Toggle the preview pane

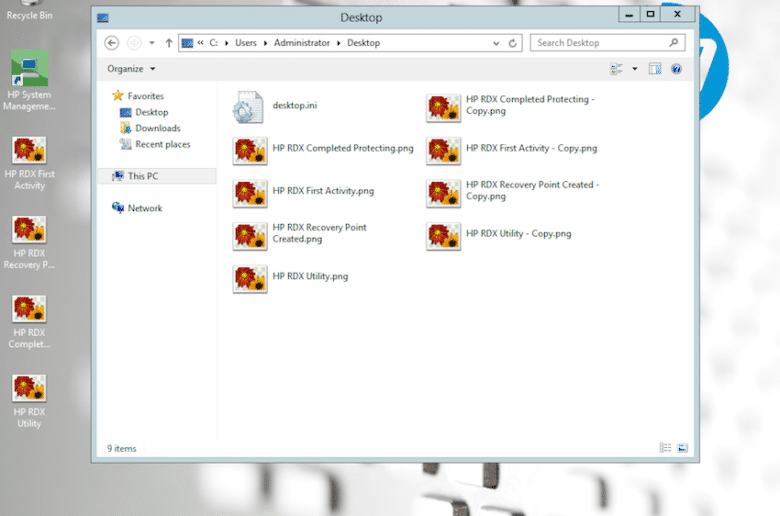pyautogui.click(x=655, y=69)
